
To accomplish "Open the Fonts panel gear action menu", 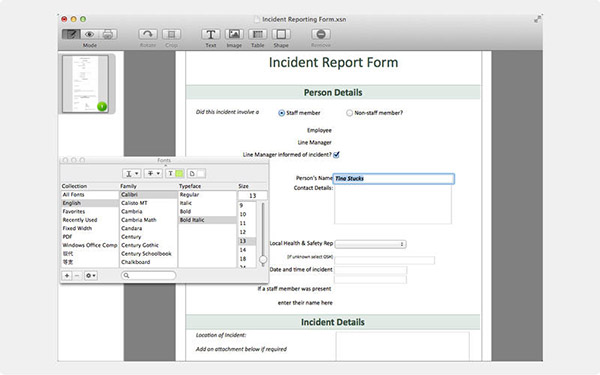I will pyautogui.click(x=91, y=276).
